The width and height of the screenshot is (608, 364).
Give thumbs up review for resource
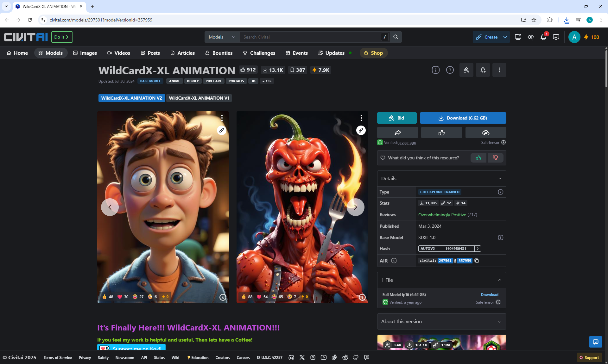(x=478, y=158)
